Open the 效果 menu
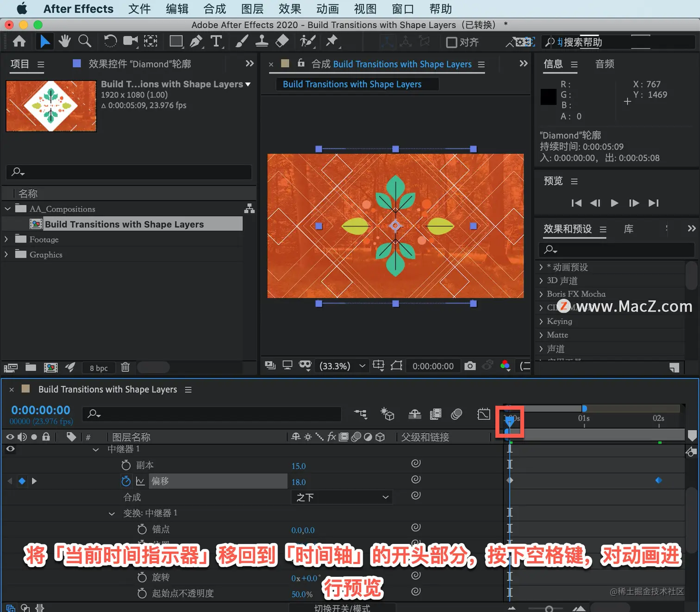This screenshot has height=612, width=700. tap(290, 9)
